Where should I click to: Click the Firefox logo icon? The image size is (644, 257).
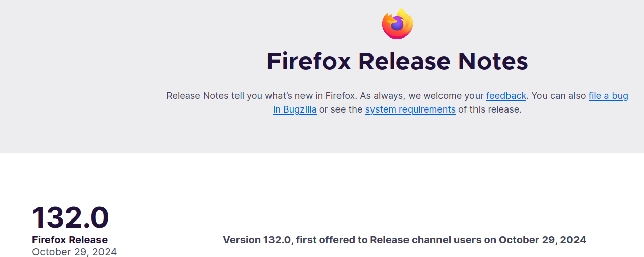click(x=397, y=23)
